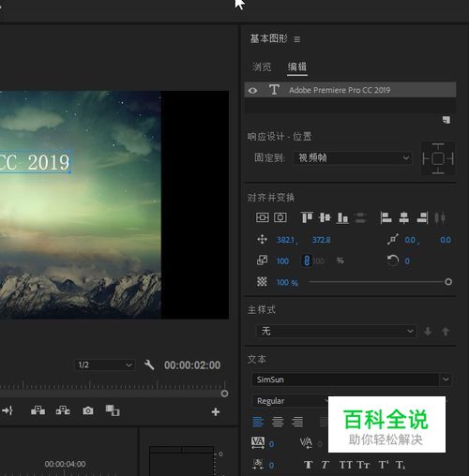Viewport: 469px width, 476px height.
Task: Click the opacity slider handle
Action: pos(448,282)
